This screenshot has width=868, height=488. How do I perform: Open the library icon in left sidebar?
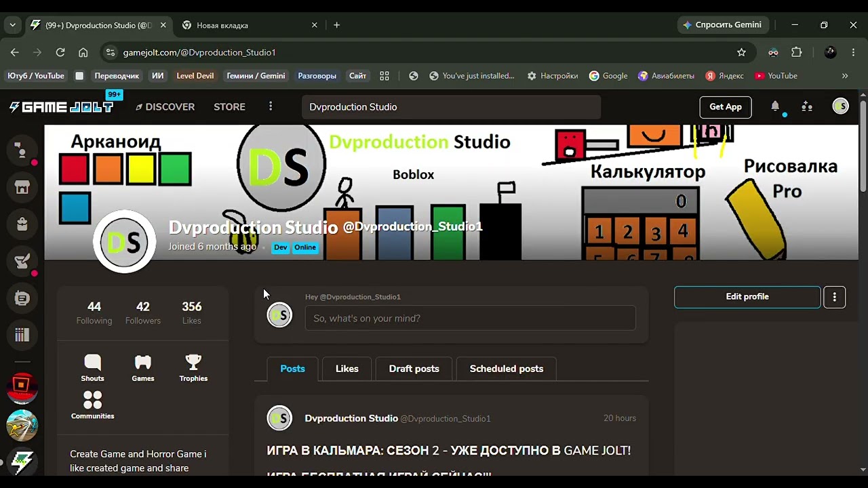pos(22,335)
